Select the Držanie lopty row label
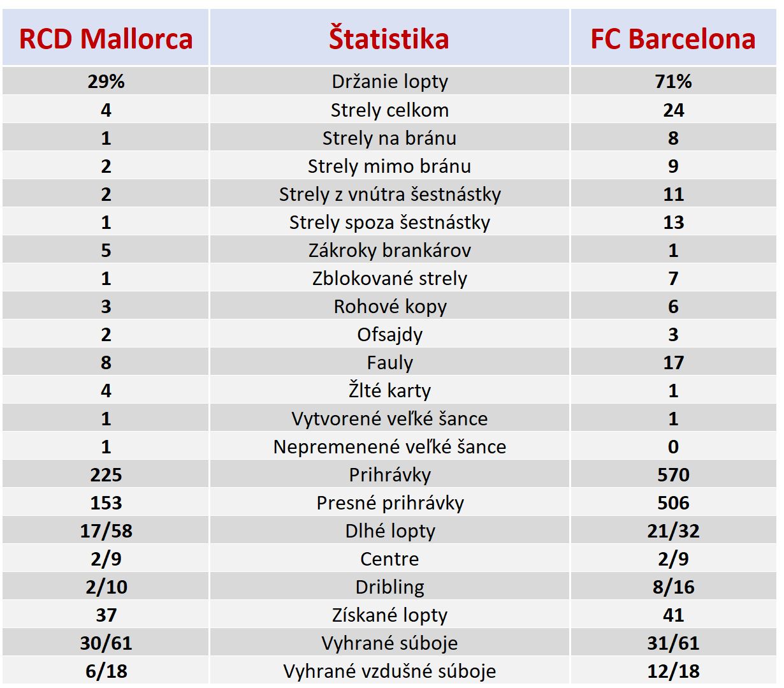Screen dimensions: 784x688 click(x=389, y=82)
